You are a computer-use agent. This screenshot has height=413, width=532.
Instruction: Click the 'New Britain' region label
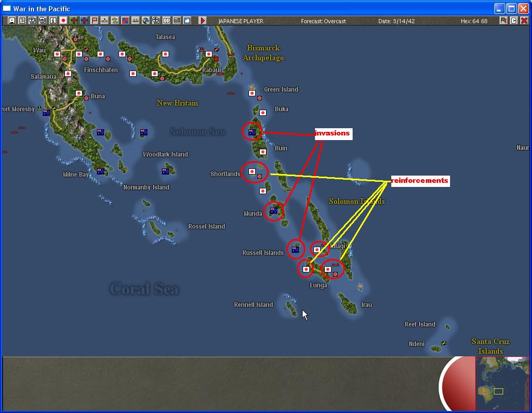point(177,102)
